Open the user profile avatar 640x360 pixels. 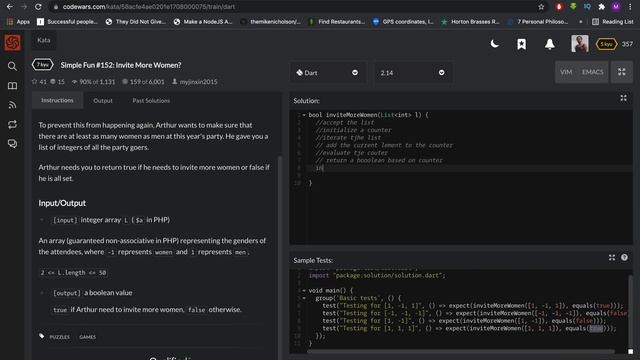pyautogui.click(x=580, y=44)
